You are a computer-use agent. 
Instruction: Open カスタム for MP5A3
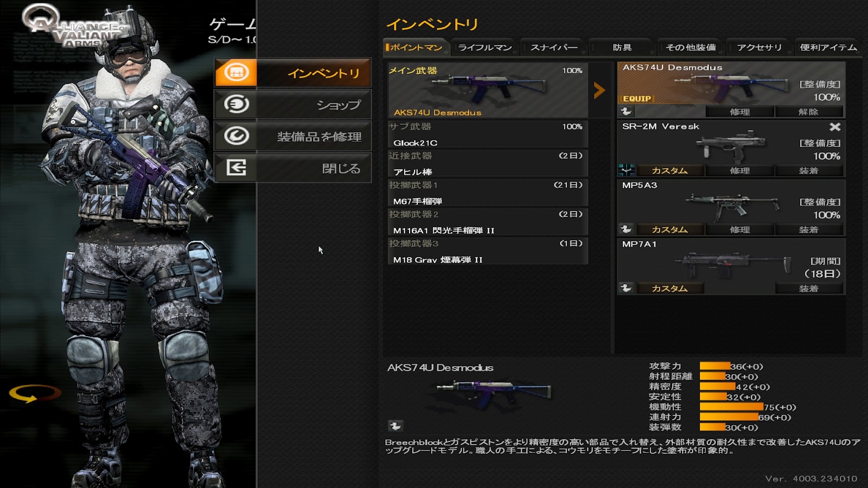(669, 230)
